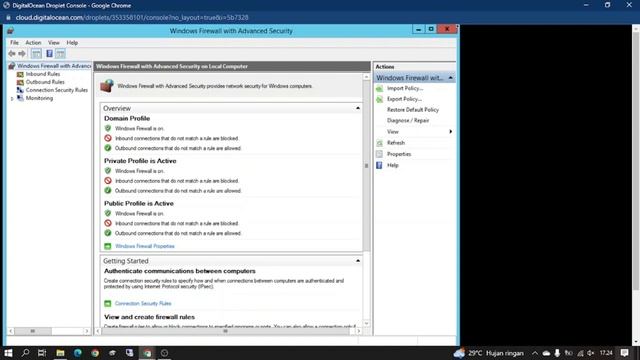Click the scroll down arrow of center pane
This screenshot has width=640, height=360.
click(366, 323)
